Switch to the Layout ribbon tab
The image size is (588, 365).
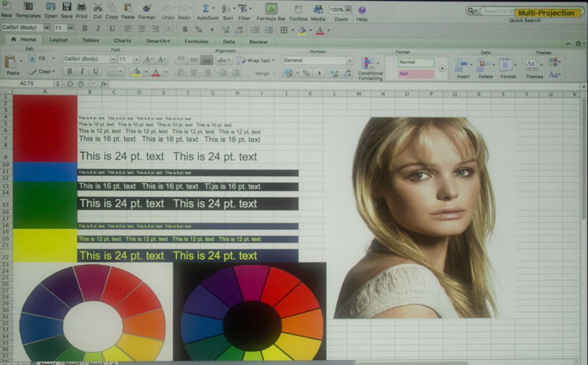[x=58, y=40]
